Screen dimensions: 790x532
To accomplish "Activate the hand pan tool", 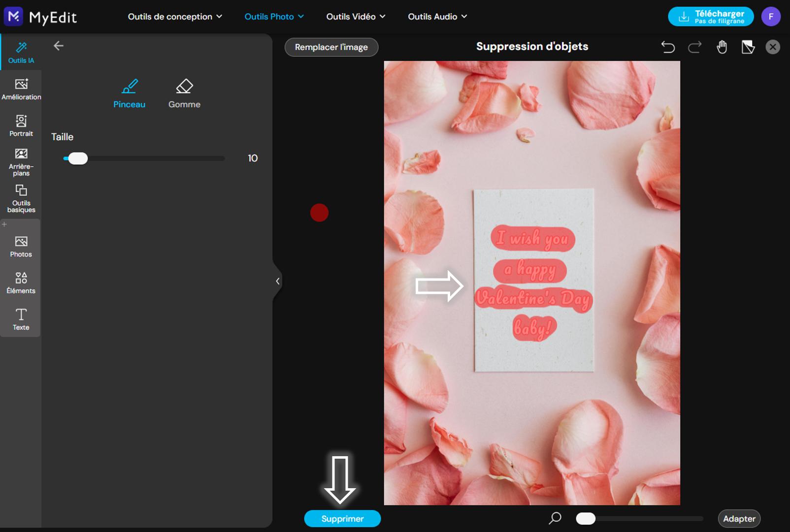I will tap(722, 47).
